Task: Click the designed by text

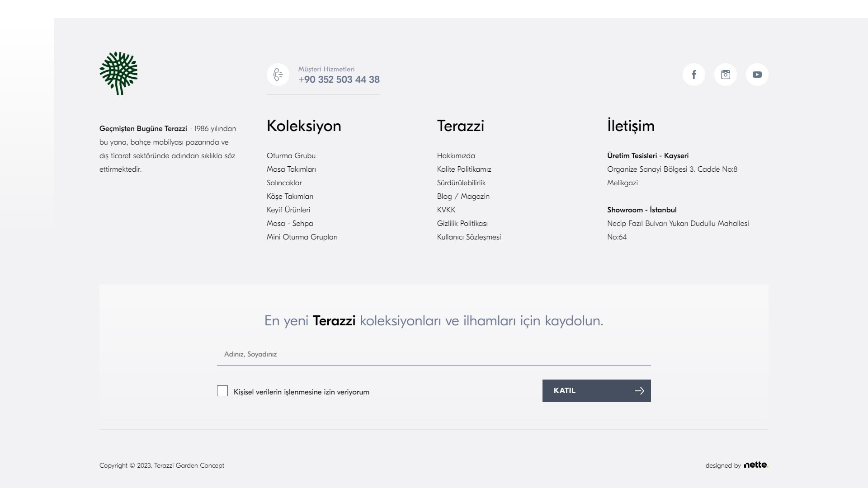Action: 723,465
